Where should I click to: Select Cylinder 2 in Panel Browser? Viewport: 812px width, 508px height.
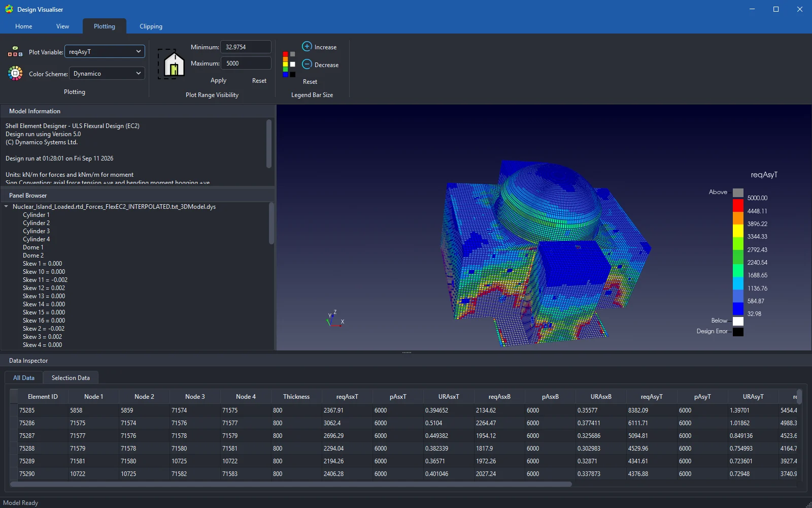coord(36,223)
